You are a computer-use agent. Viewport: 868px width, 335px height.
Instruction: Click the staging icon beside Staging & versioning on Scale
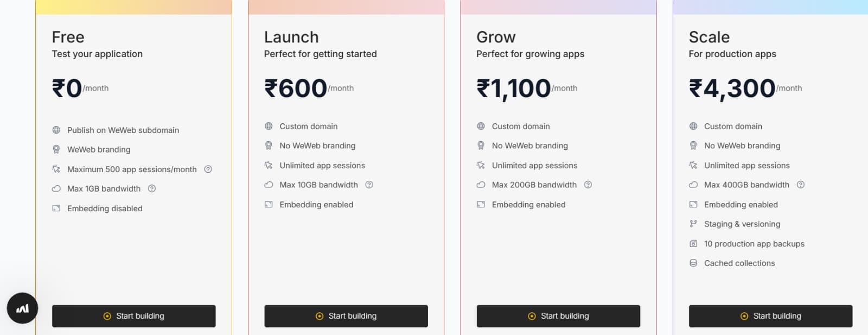(x=693, y=224)
